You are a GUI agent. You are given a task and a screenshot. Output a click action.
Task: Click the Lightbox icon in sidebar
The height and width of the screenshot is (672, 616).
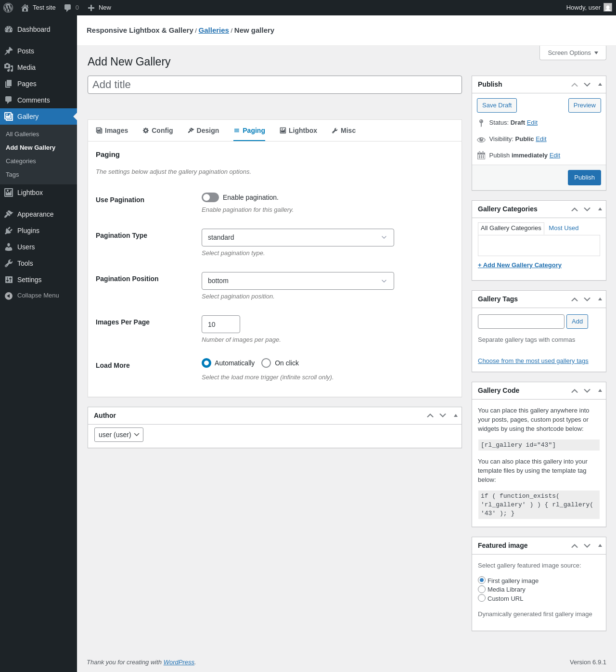9,193
